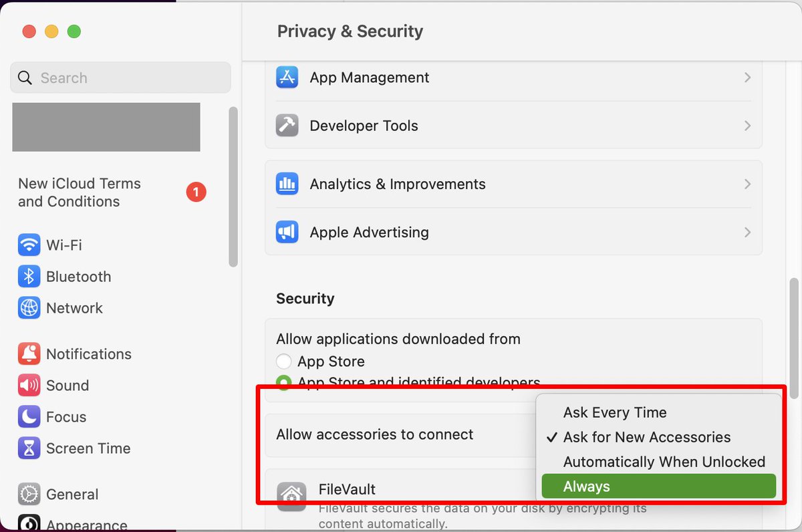
Task: Click the Screen Time hourglass icon
Action: (29, 448)
